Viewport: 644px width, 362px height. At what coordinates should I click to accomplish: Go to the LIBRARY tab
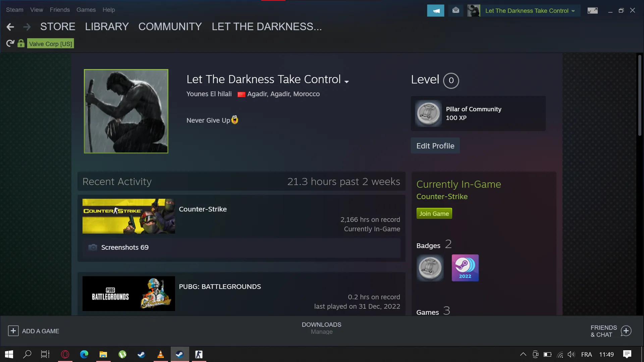[x=107, y=26]
